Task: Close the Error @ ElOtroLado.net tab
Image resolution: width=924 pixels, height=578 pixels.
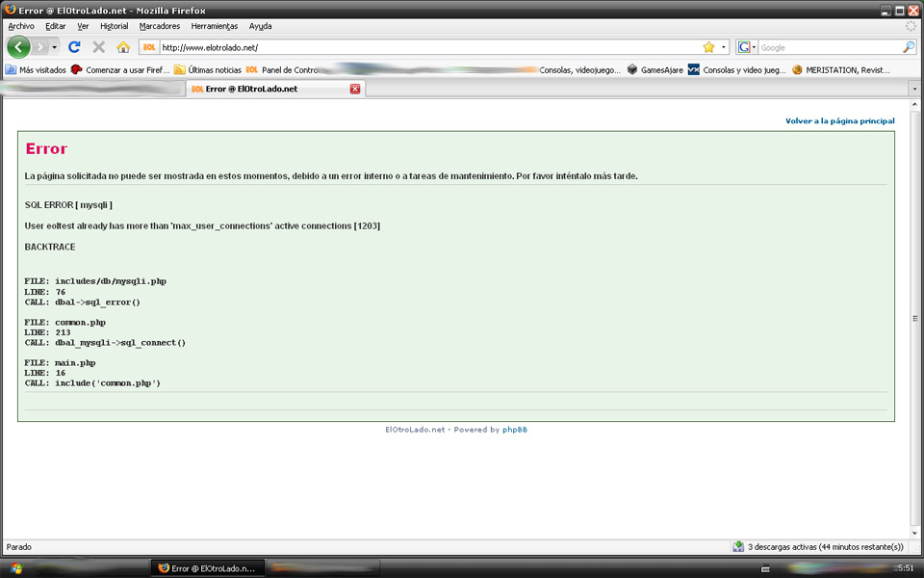Action: click(355, 89)
